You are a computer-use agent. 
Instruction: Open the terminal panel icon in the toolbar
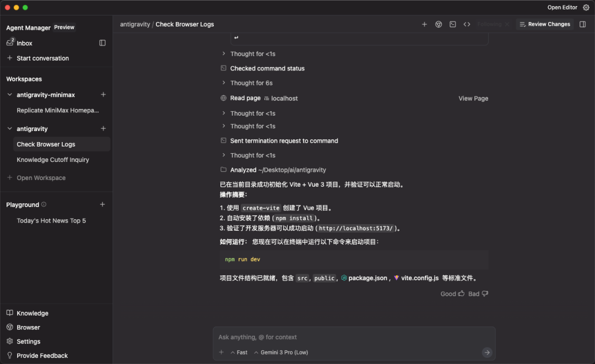[x=452, y=24]
